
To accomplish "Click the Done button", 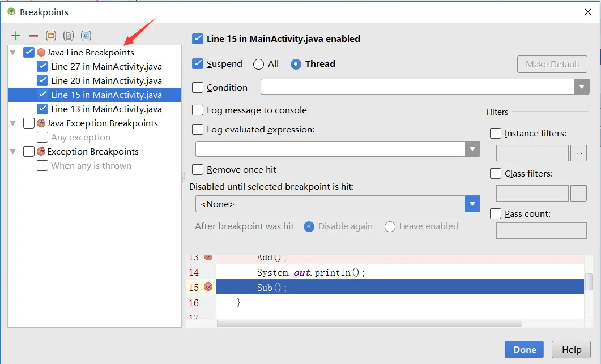I will tap(523, 349).
